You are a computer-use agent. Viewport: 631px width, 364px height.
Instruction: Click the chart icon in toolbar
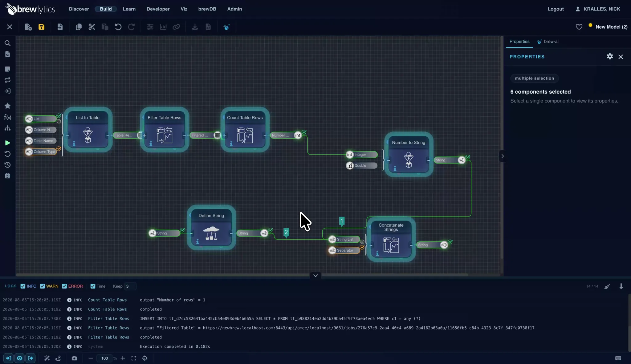click(x=163, y=27)
